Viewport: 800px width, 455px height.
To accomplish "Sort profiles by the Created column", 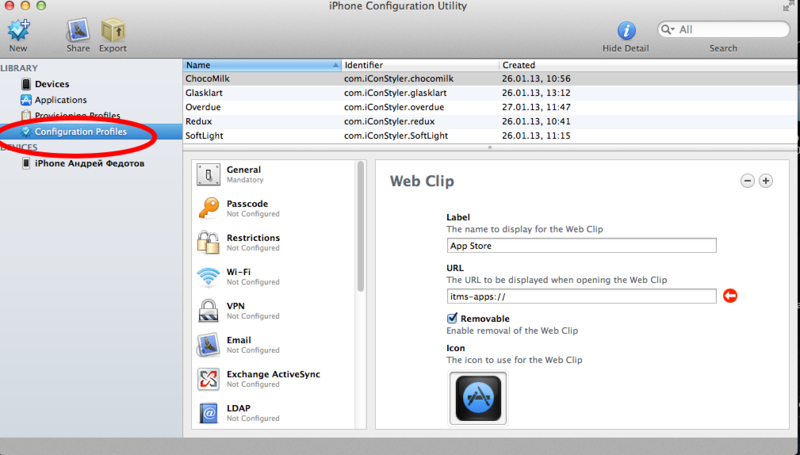I will point(649,65).
